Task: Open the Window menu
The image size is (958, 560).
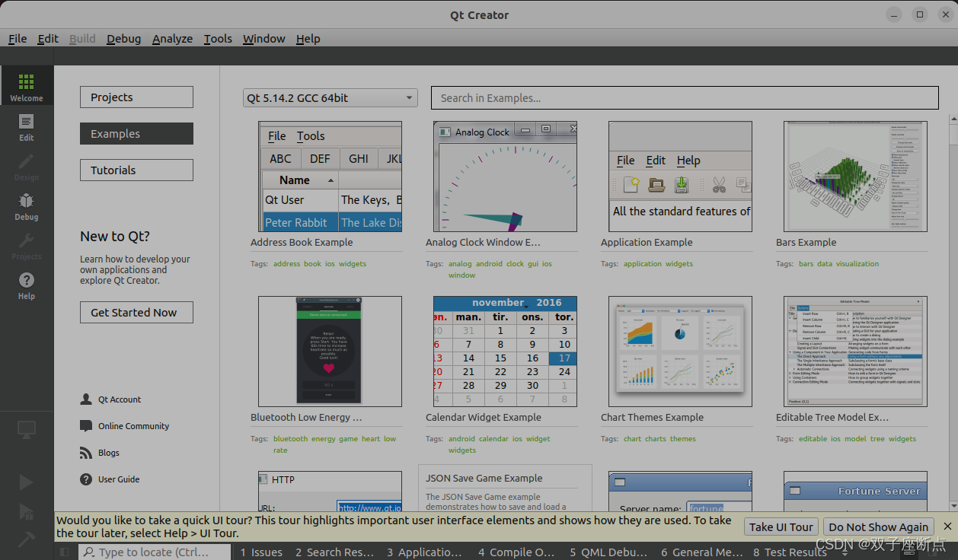Action: point(264,39)
